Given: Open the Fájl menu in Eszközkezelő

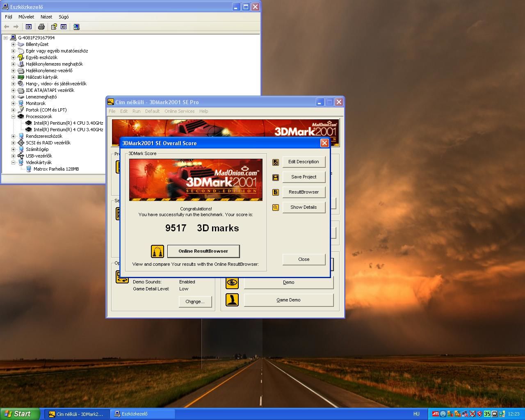Looking at the screenshot, I should pyautogui.click(x=9, y=17).
